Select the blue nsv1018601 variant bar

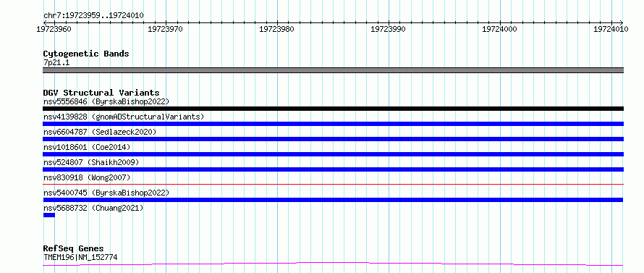(x=333, y=154)
